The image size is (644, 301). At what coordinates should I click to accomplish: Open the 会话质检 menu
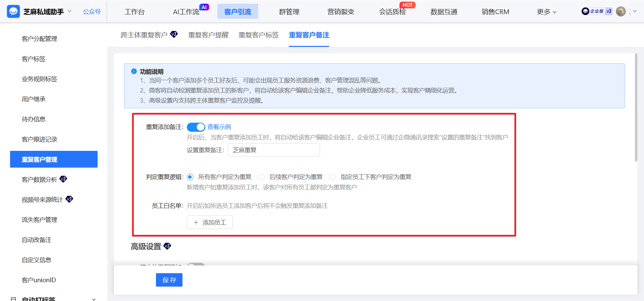click(x=392, y=12)
